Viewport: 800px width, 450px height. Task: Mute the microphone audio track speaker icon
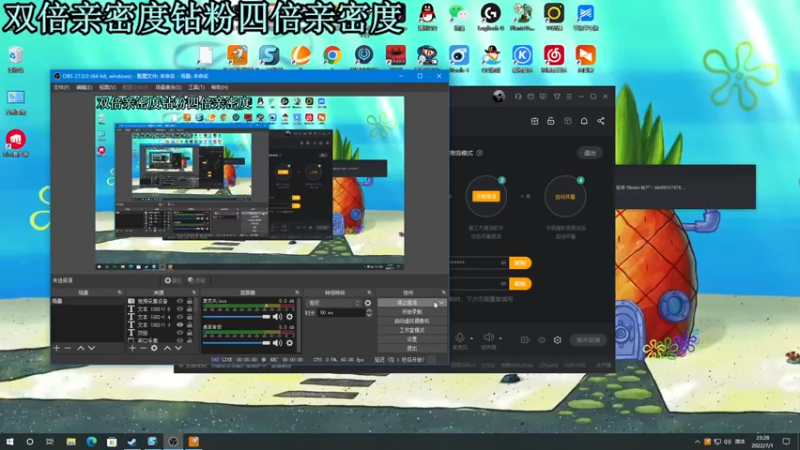277,317
